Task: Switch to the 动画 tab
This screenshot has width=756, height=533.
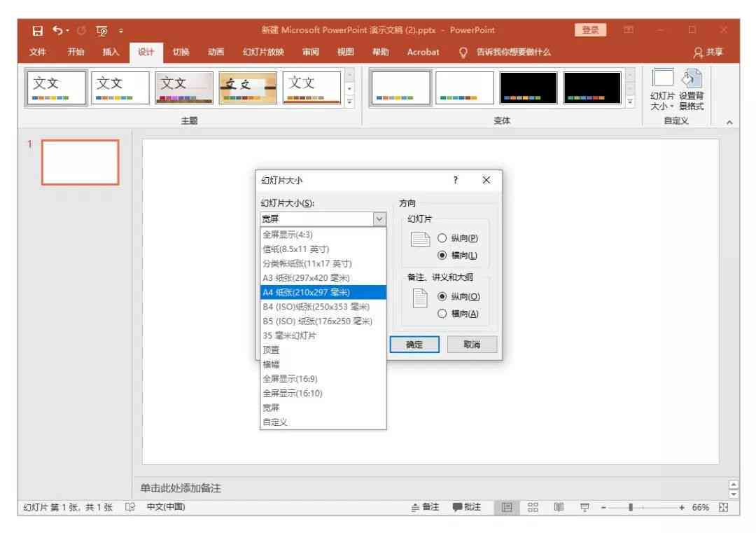Action: (216, 52)
